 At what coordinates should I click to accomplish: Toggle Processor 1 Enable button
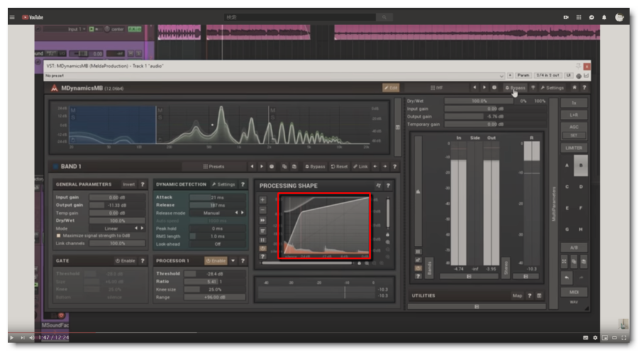click(216, 261)
